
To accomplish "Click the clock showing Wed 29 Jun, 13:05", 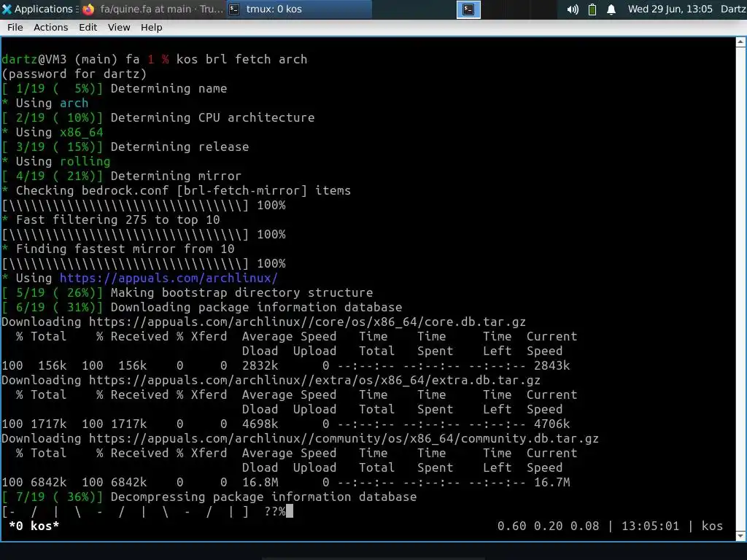I will tap(670, 9).
